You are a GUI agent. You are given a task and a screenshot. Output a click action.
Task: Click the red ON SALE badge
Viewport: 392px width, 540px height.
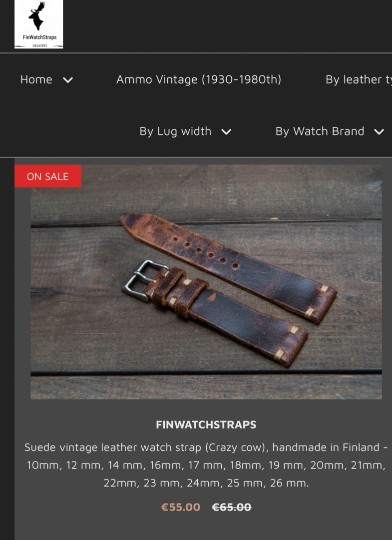[x=48, y=176]
